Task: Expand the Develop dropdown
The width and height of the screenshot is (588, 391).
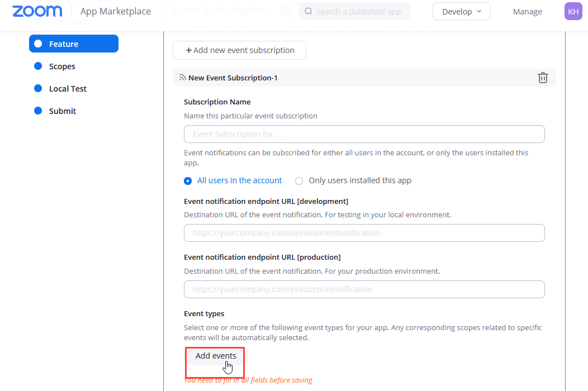Action: 461,11
